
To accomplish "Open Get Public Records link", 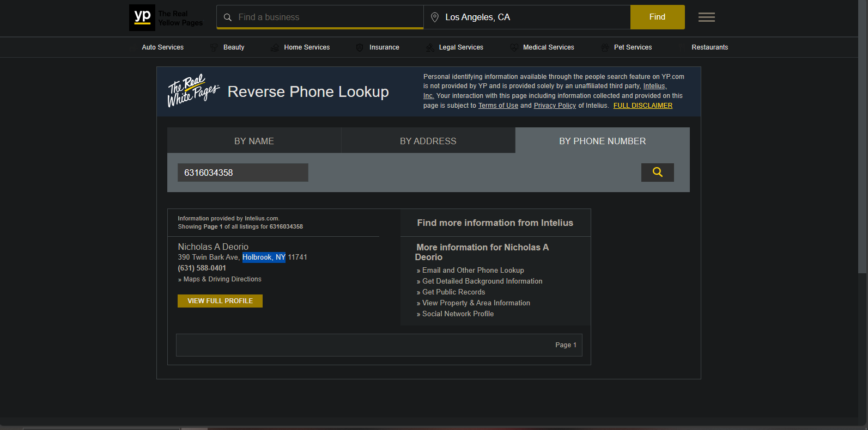I will [x=453, y=292].
